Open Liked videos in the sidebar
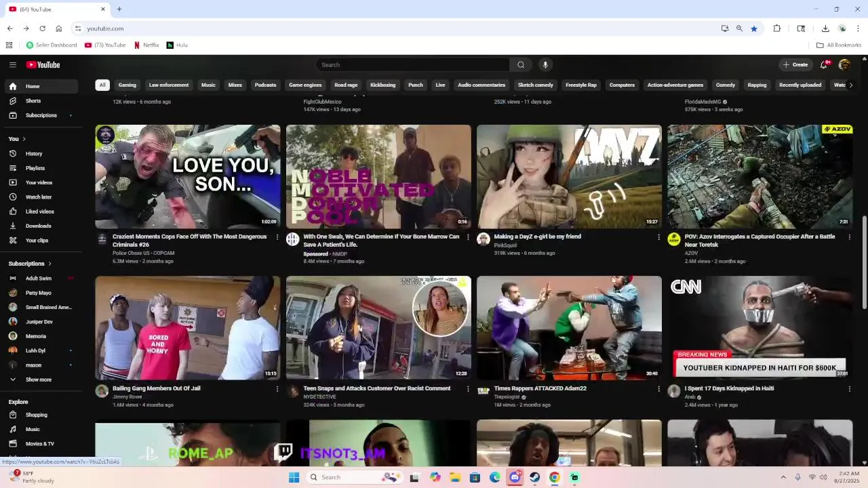The image size is (868, 488). pyautogui.click(x=41, y=211)
